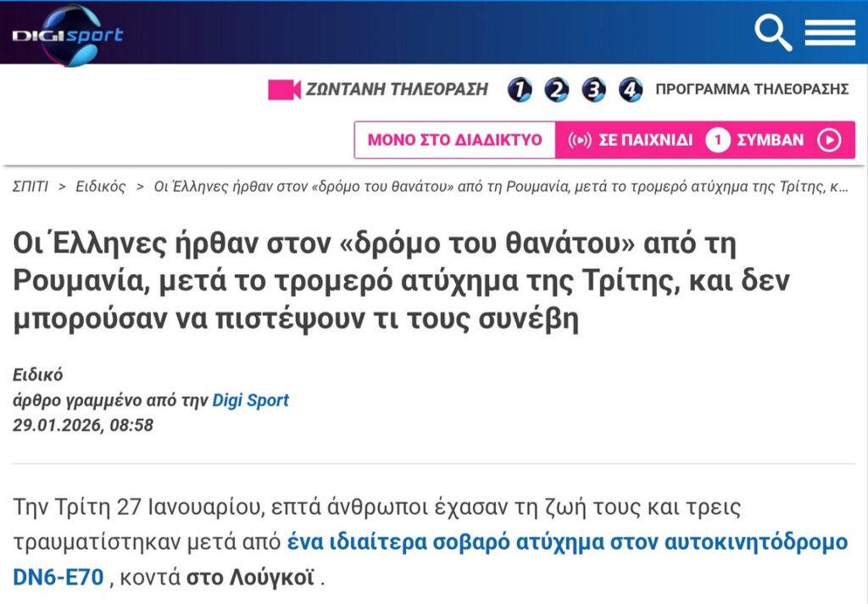868x604 pixels.
Task: Click the Digi Sport author link
Action: [x=250, y=400]
